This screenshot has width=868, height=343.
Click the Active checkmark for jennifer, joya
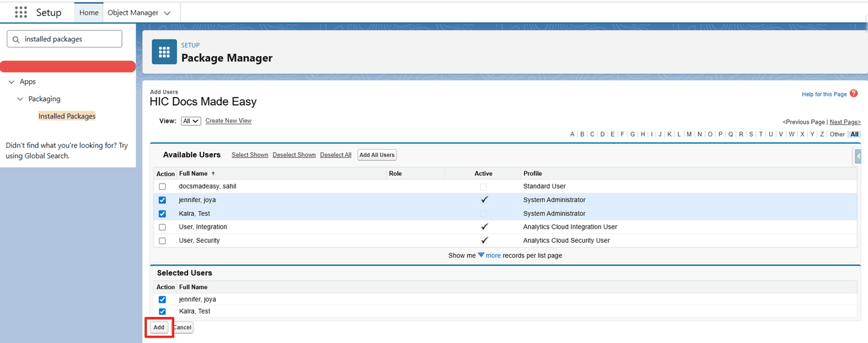(x=484, y=200)
